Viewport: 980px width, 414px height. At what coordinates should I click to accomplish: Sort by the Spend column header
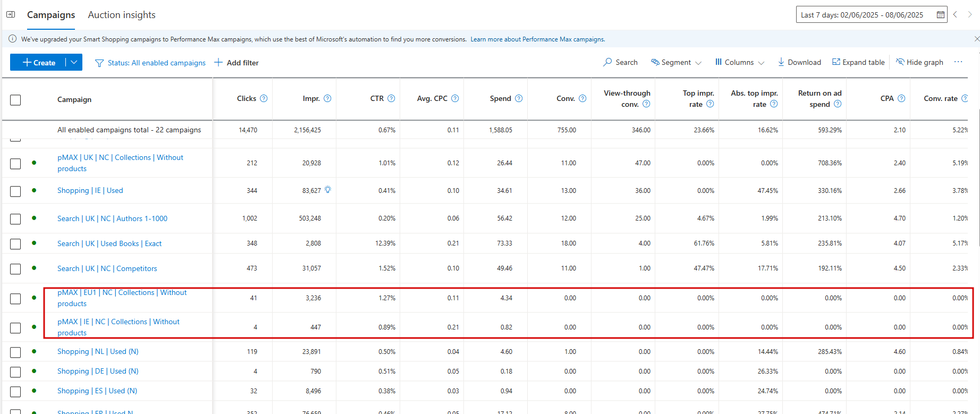tap(500, 98)
